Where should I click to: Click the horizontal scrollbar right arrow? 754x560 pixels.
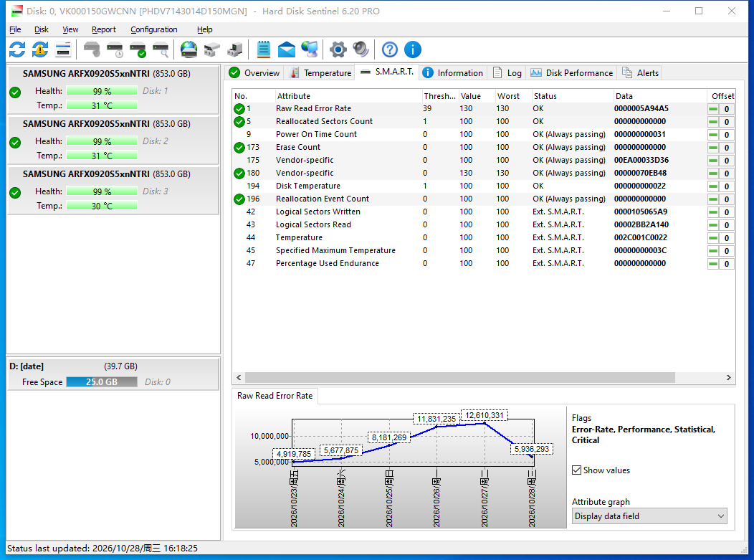coord(728,378)
